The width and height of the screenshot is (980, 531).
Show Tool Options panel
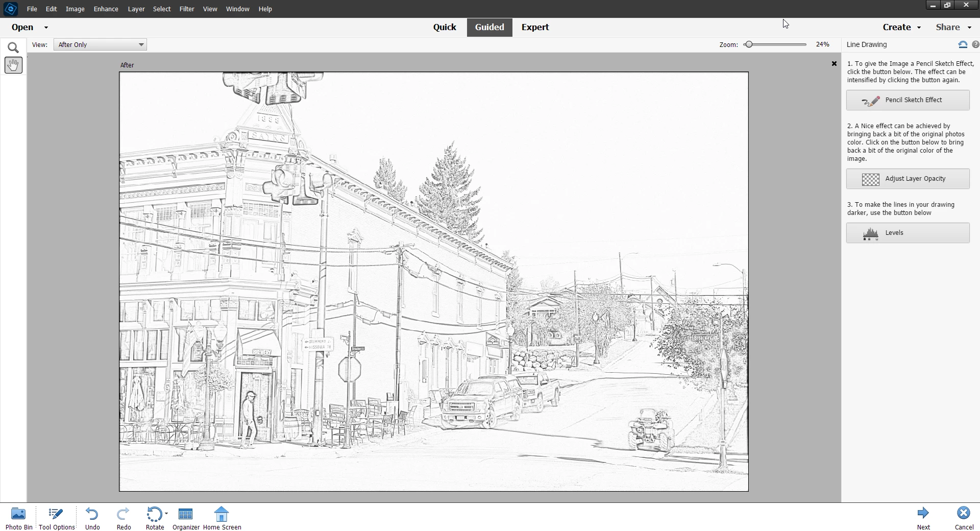[x=57, y=518]
